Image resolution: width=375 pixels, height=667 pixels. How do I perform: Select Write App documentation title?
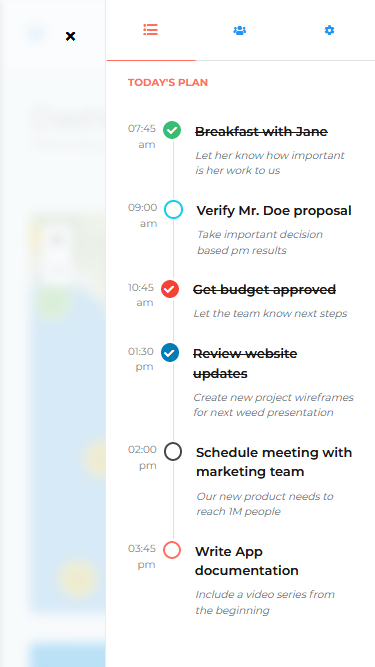click(x=247, y=561)
